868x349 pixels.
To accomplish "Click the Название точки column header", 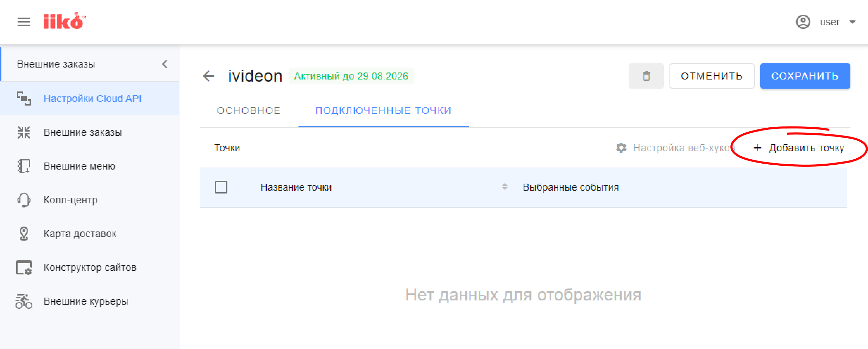I will (x=296, y=187).
